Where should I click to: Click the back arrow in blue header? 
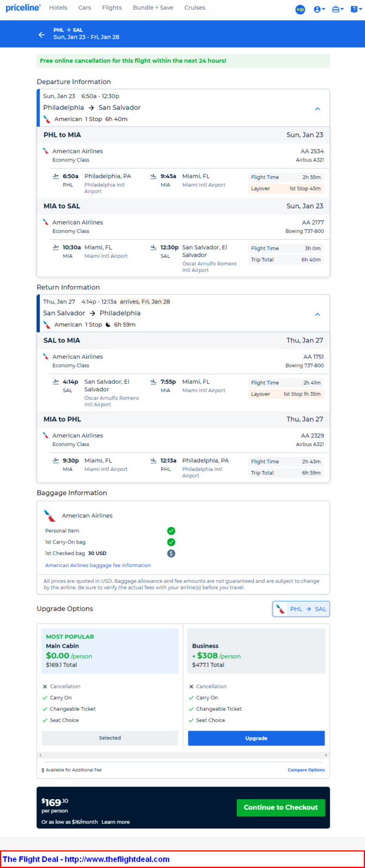pyautogui.click(x=41, y=34)
